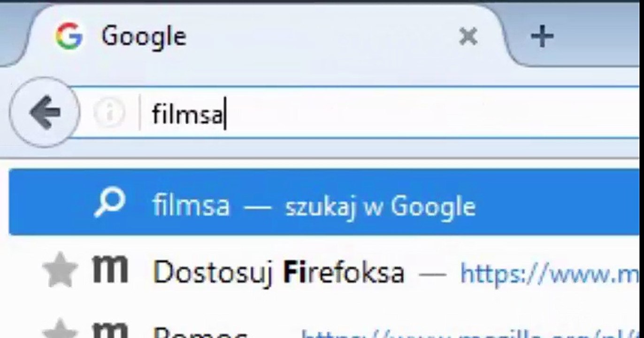Click the Mozilla "m" icon on the bottom row

110,330
